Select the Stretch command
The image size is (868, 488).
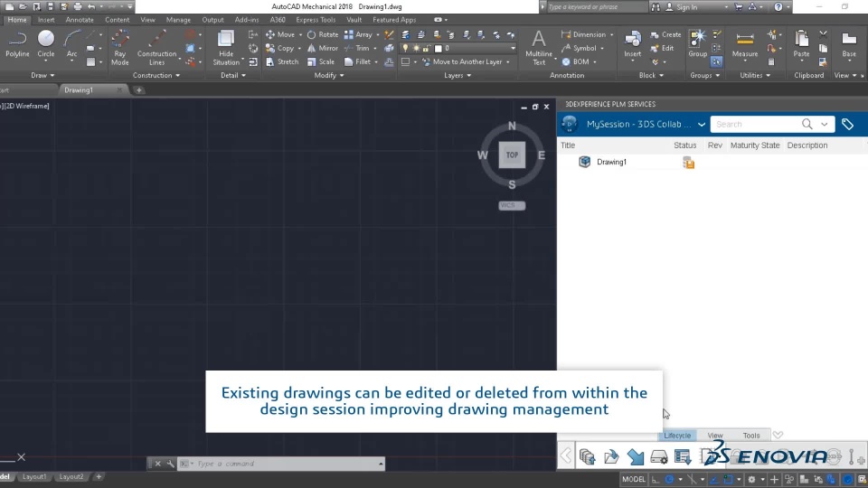pos(282,62)
